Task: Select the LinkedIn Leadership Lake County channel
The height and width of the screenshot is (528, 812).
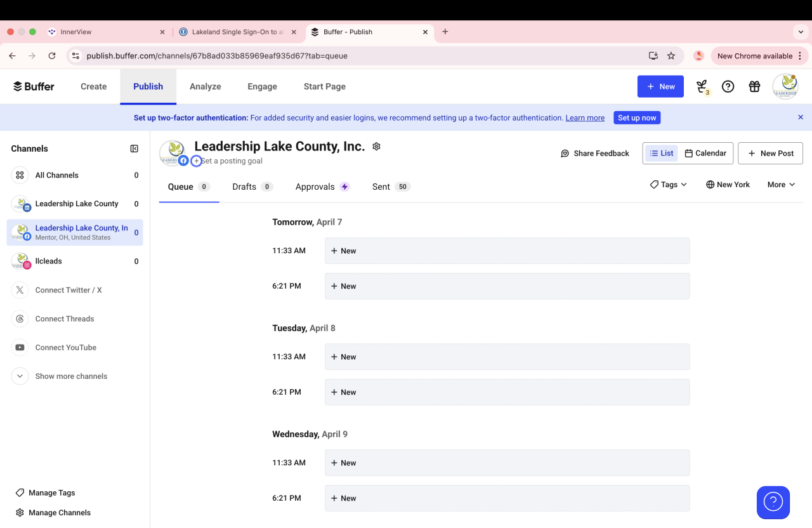Action: [x=75, y=204]
